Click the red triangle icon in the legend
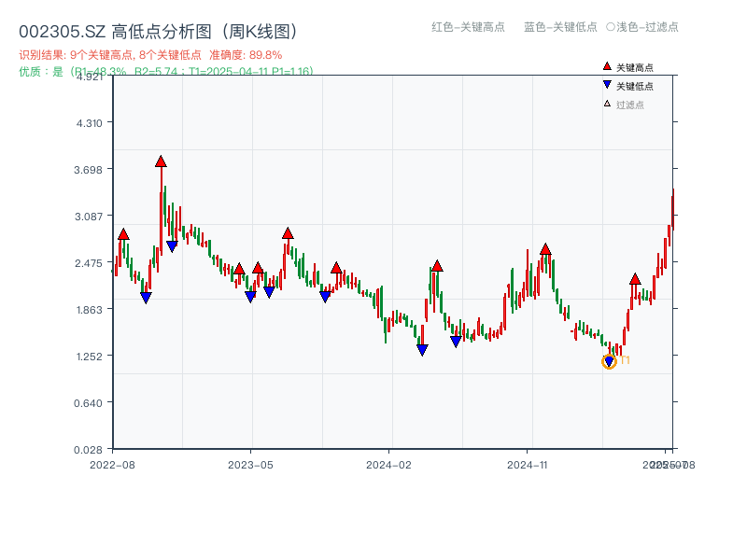The image size is (747, 560). point(607,67)
